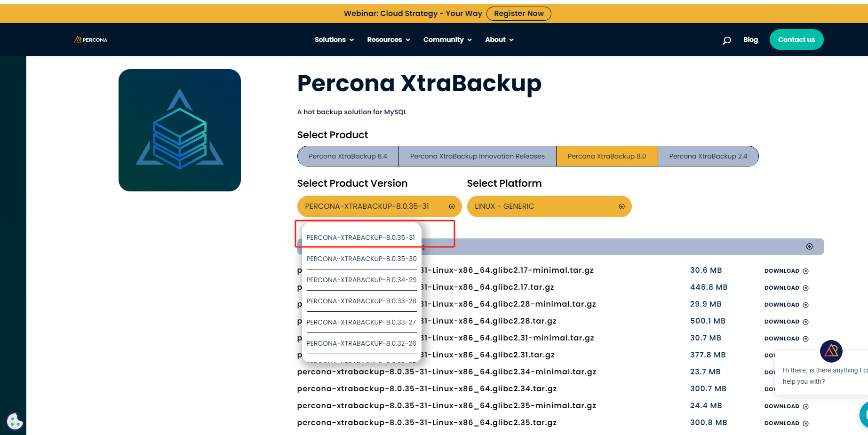This screenshot has height=435, width=868.
Task: Expand the collapsed gray section arrow icon
Action: [809, 246]
